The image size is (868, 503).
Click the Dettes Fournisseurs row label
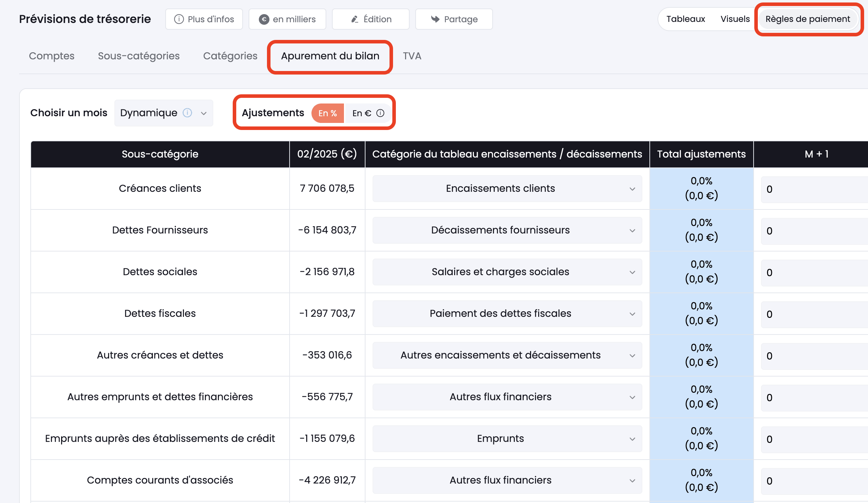pyautogui.click(x=160, y=230)
